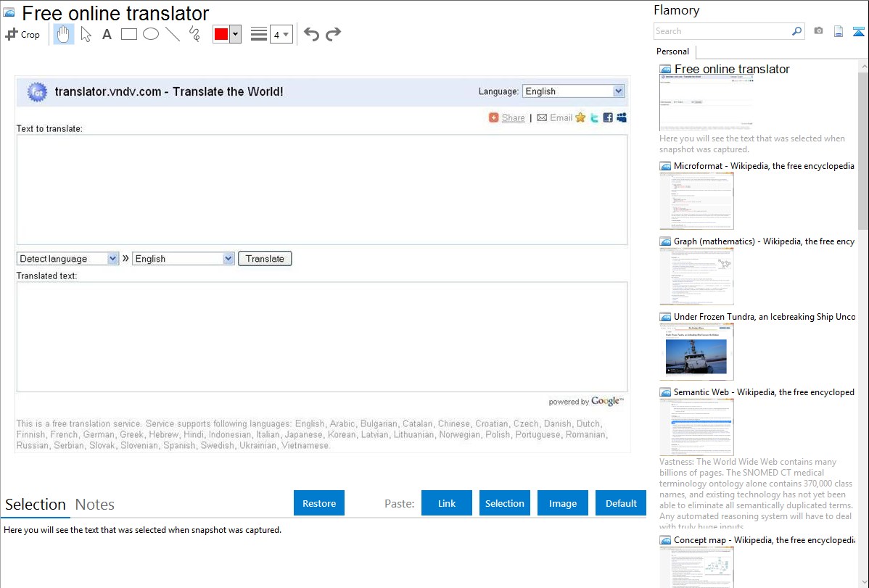Click the favorites star icon
The height and width of the screenshot is (588, 869).
point(580,117)
